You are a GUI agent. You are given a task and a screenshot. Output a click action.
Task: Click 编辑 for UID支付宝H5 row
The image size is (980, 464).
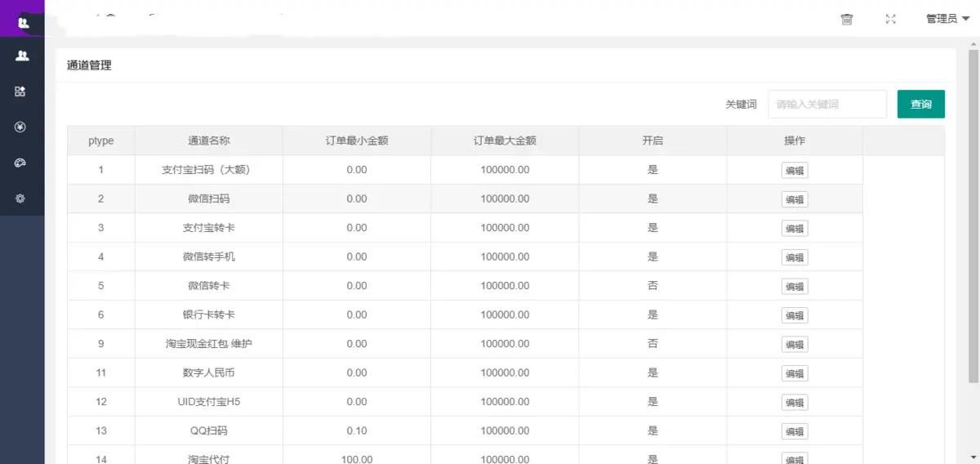[x=795, y=403]
